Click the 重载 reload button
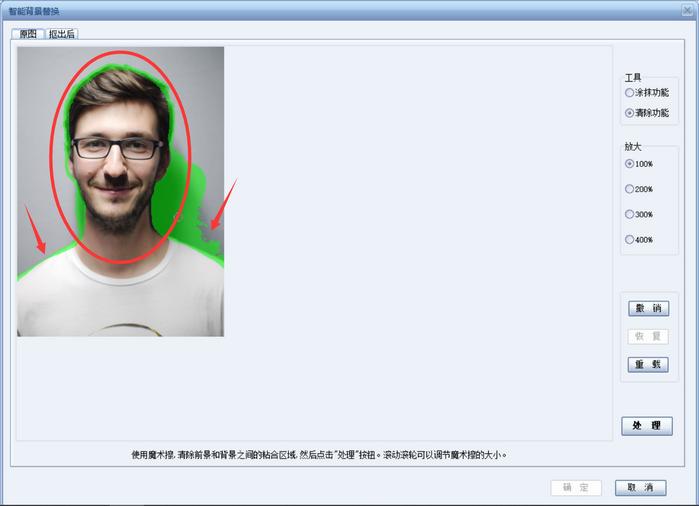Image resolution: width=699 pixels, height=506 pixels. coord(648,365)
